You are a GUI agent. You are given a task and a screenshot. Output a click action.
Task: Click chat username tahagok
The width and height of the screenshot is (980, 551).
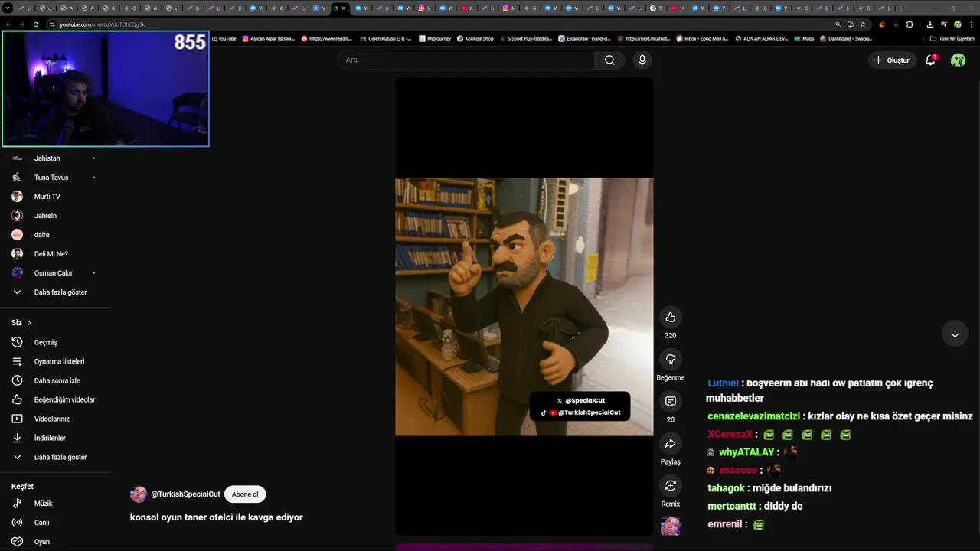click(726, 488)
